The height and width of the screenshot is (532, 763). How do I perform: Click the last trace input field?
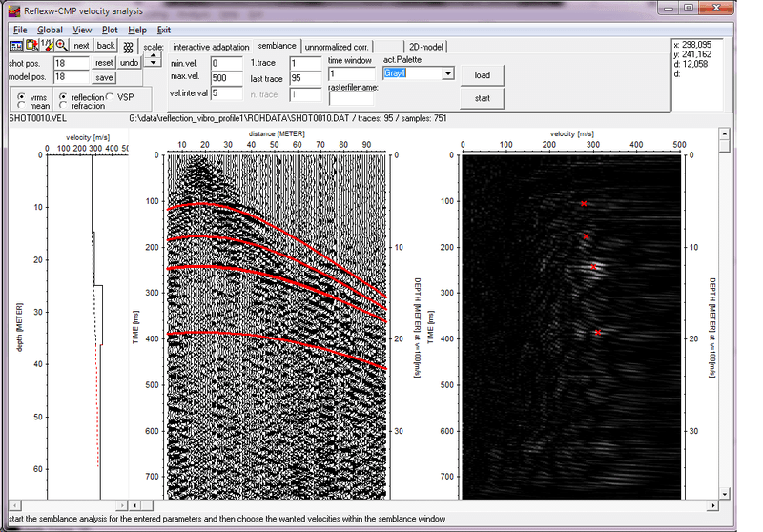coord(305,78)
